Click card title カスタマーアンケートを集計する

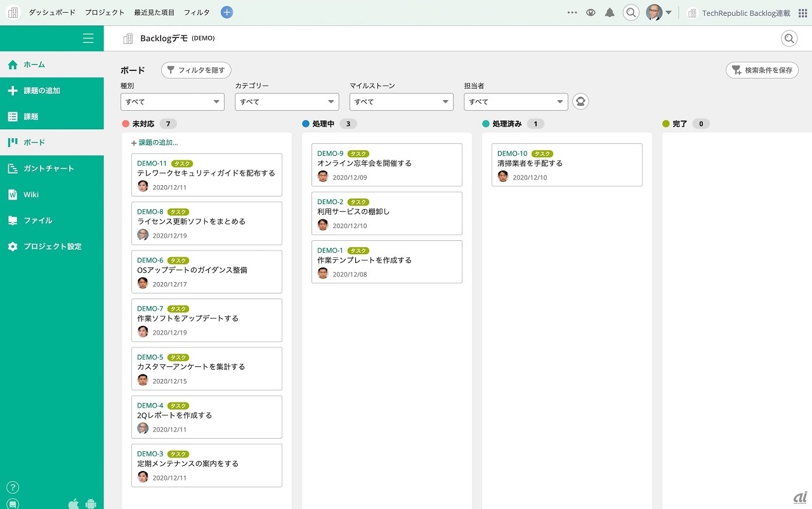[x=191, y=366]
